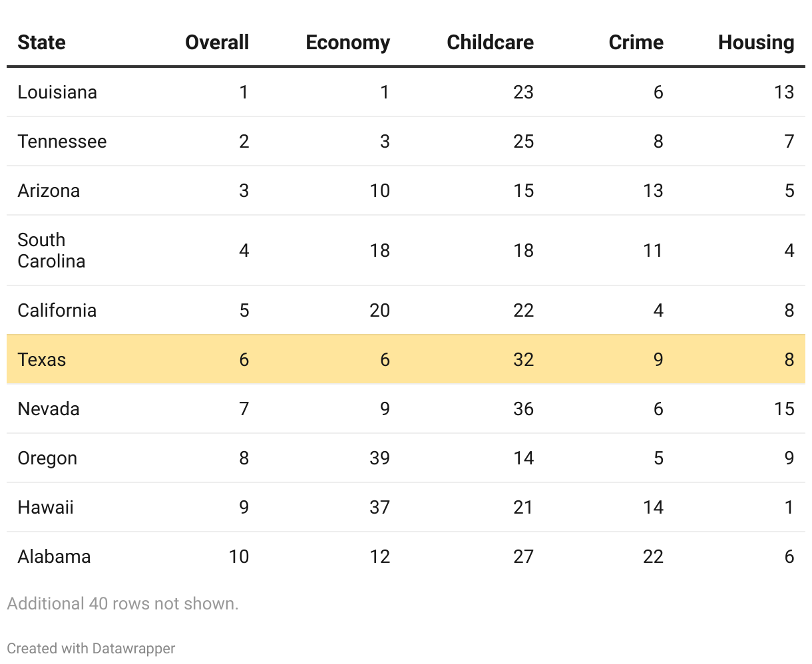Click the California state name
The image size is (812, 664).
point(57,310)
